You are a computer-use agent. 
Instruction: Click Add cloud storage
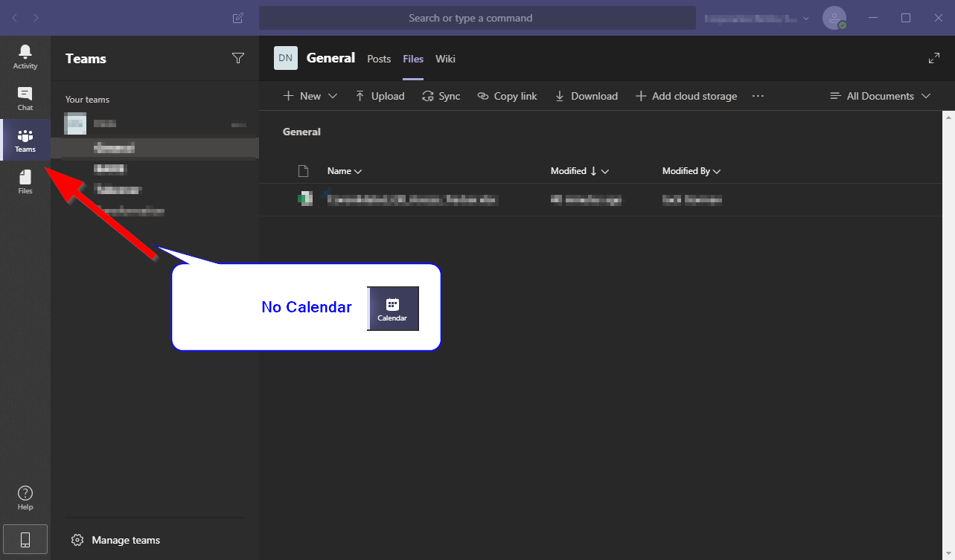[686, 96]
